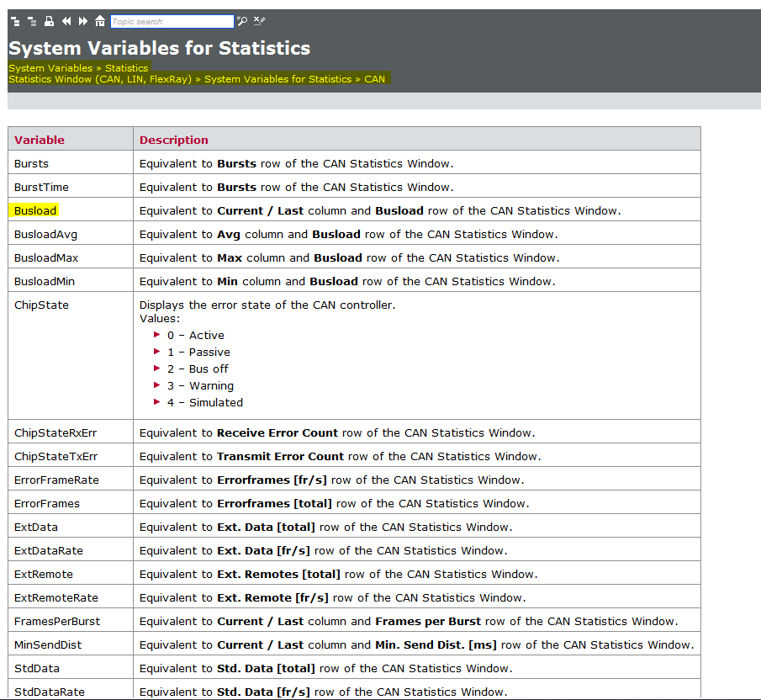
Task: Click the Ext. Remotes [total] description text
Action: (339, 574)
